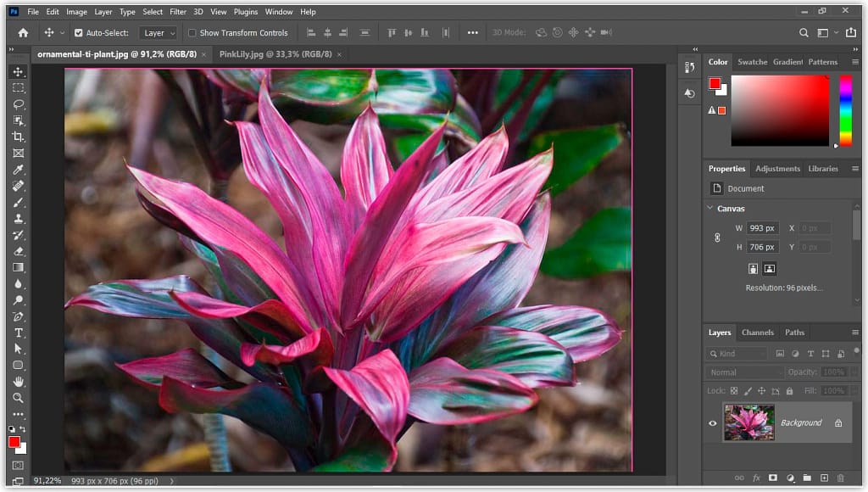
Task: Select the Lasso tool
Action: click(x=19, y=104)
